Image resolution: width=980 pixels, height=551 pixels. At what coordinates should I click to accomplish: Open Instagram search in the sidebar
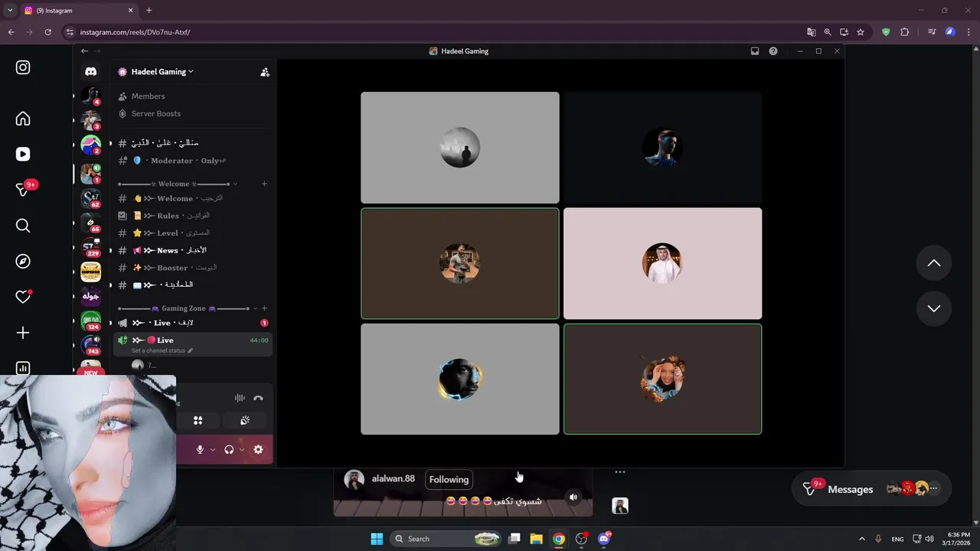(23, 225)
